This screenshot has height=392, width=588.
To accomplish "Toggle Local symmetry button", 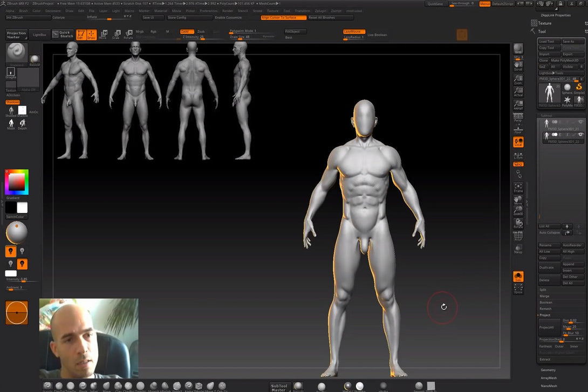I will point(518,142).
